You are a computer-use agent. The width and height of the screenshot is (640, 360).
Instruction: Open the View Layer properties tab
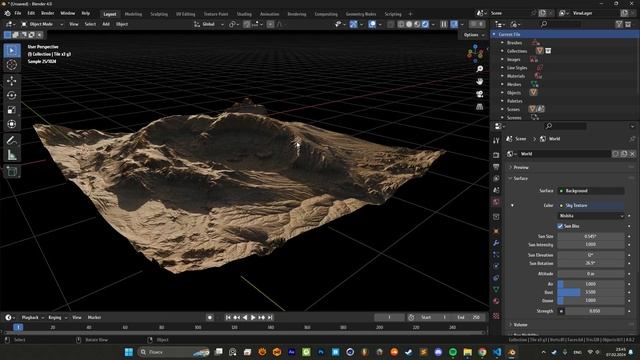pos(496,178)
